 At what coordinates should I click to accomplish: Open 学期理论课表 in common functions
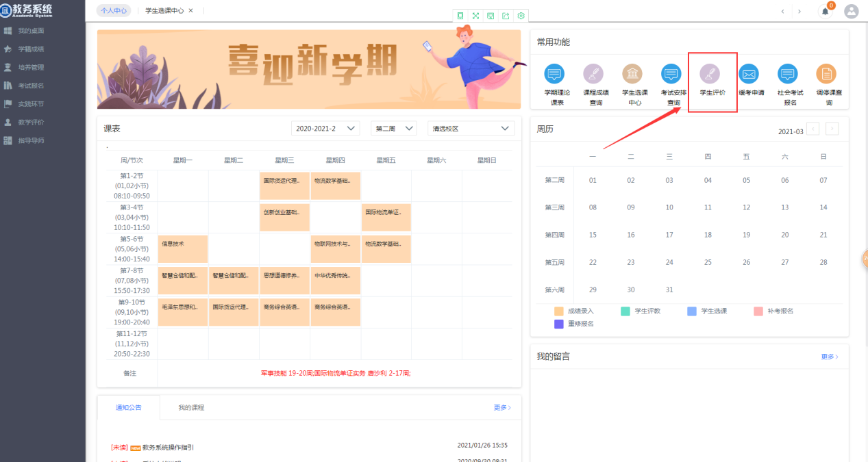click(x=554, y=74)
